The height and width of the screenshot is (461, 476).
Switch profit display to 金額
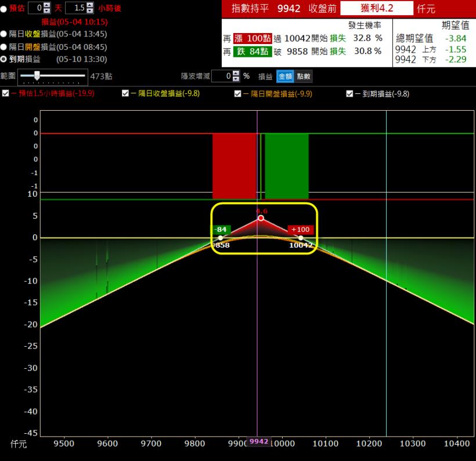coord(285,76)
